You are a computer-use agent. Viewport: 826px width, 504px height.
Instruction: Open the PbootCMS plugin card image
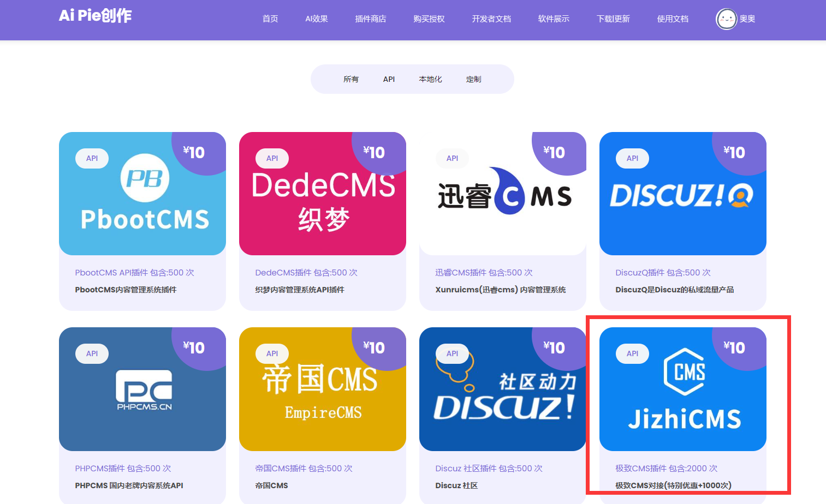[142, 194]
